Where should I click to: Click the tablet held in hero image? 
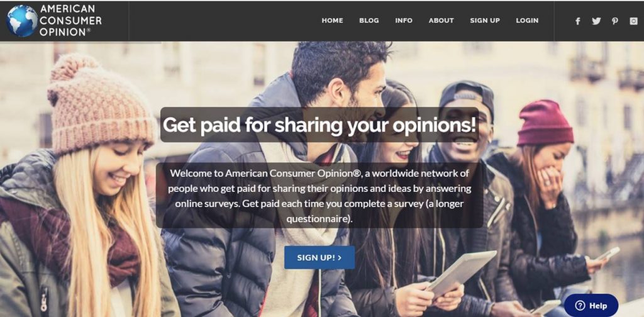pyautogui.click(x=461, y=274)
